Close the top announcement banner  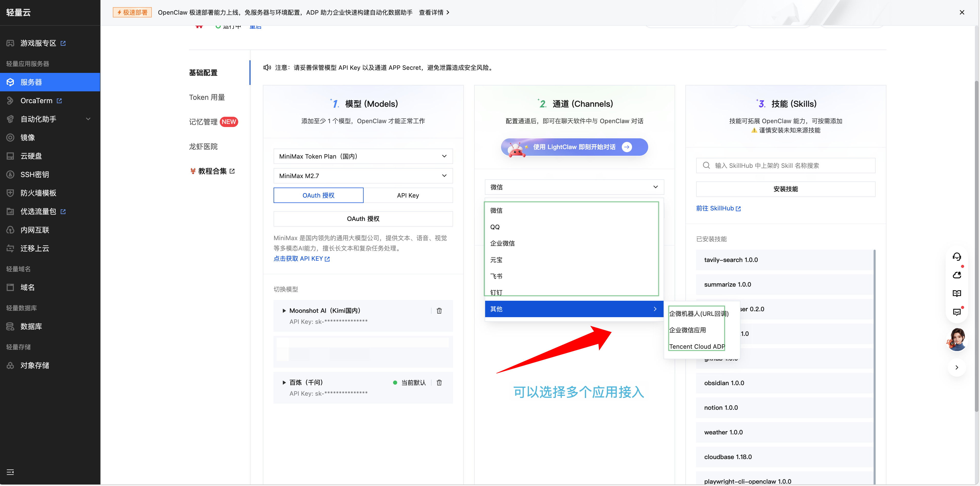point(962,13)
